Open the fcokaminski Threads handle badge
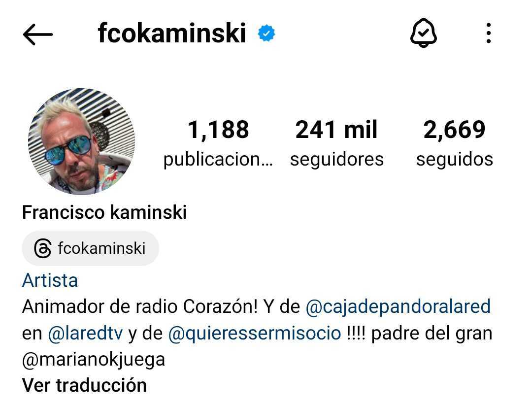 click(x=90, y=248)
